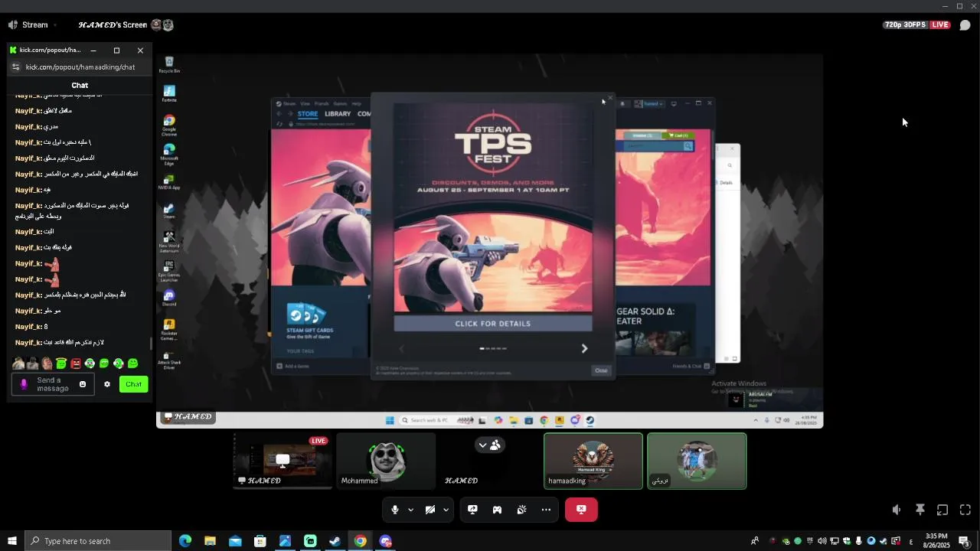Click the Microsoft Edge desktop icon in the stream

[169, 154]
